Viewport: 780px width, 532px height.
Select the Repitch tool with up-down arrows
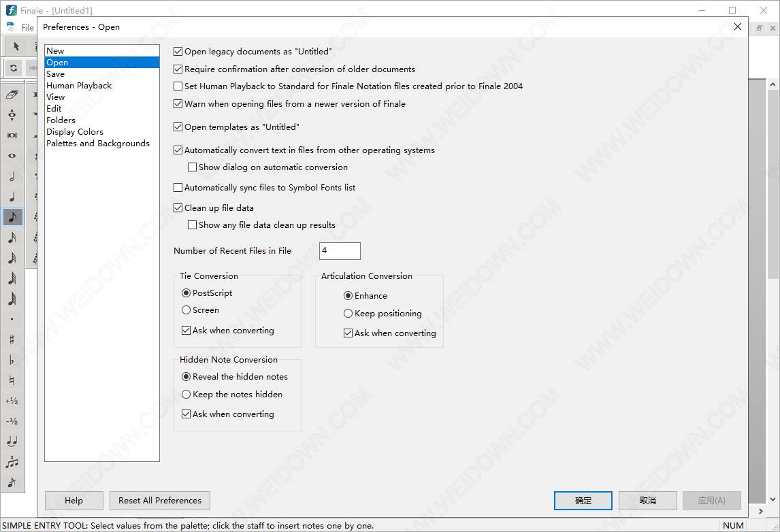click(12, 115)
